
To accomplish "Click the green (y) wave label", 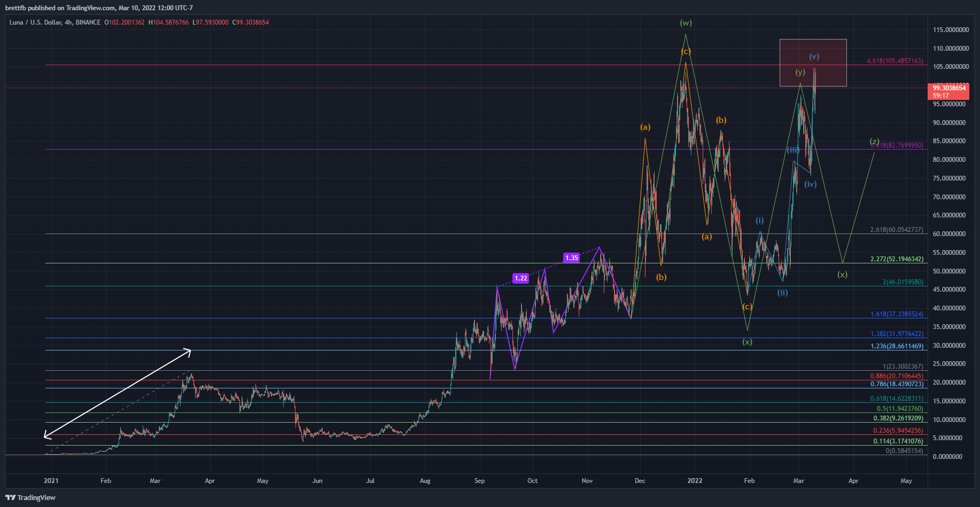I will coord(800,72).
